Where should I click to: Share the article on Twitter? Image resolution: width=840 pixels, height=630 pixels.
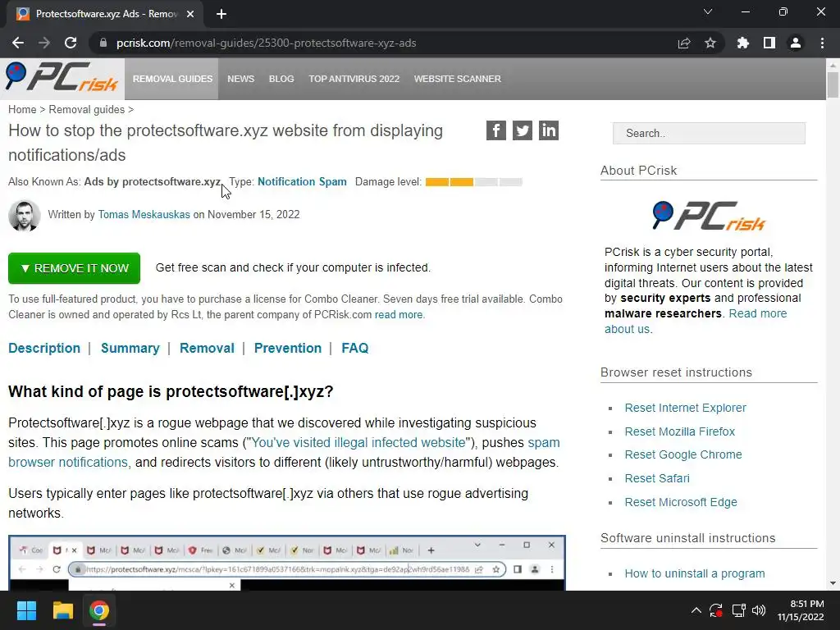[523, 130]
